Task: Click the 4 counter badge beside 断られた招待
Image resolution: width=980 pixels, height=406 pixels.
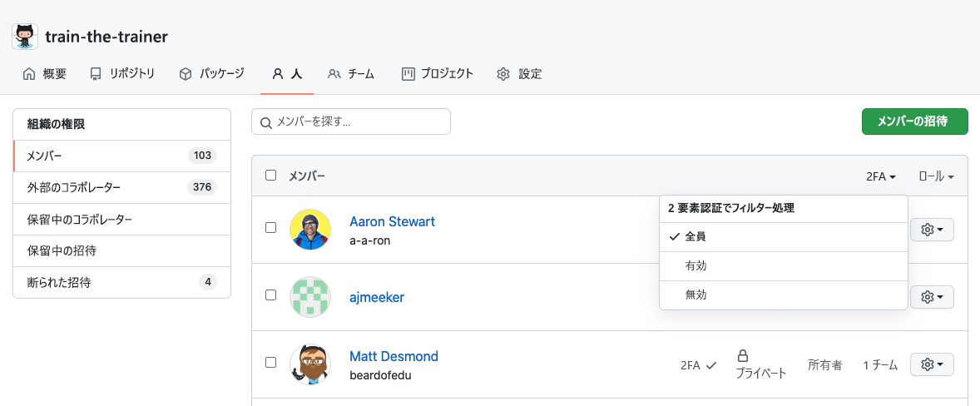Action: pyautogui.click(x=208, y=282)
